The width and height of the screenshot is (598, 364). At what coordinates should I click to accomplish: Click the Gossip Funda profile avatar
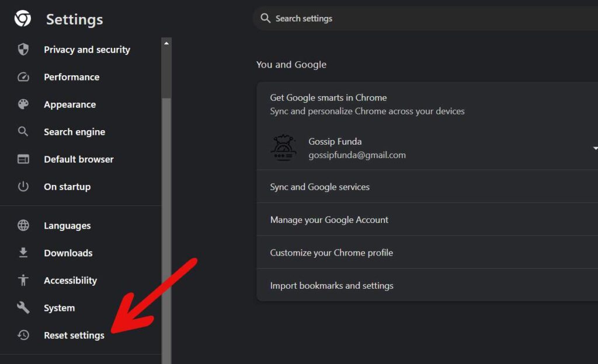click(x=283, y=148)
